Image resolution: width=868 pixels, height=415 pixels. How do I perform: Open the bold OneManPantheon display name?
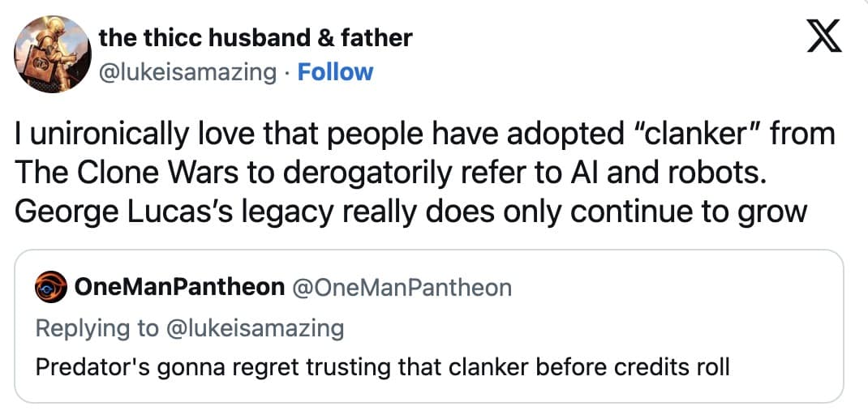tap(179, 287)
